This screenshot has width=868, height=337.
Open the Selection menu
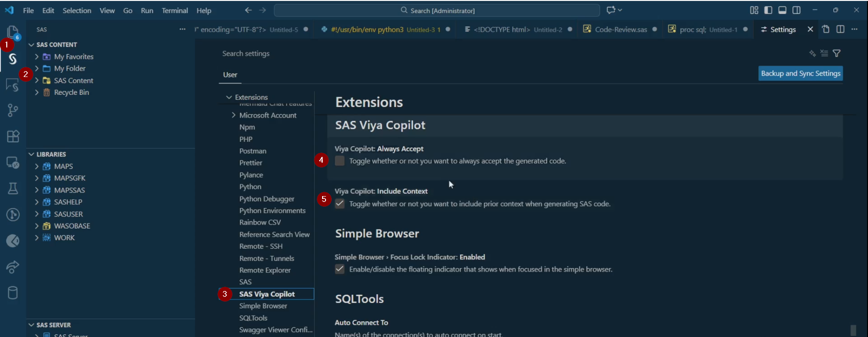(x=77, y=10)
